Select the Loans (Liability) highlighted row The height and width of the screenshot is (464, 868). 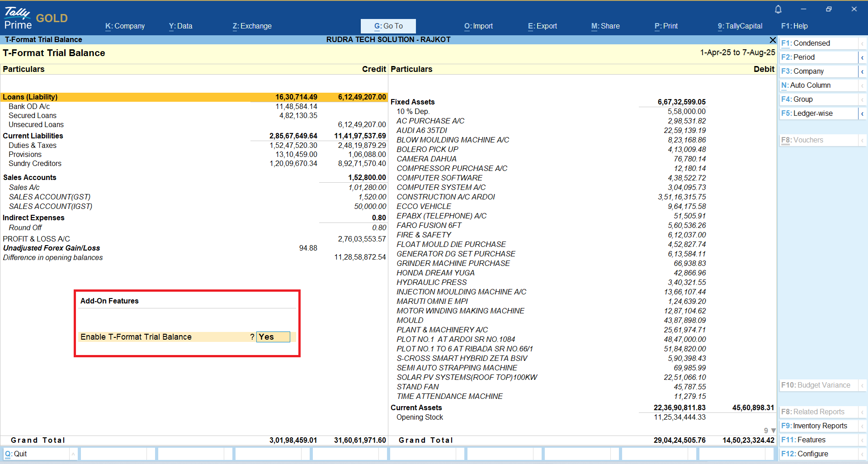[193, 97]
